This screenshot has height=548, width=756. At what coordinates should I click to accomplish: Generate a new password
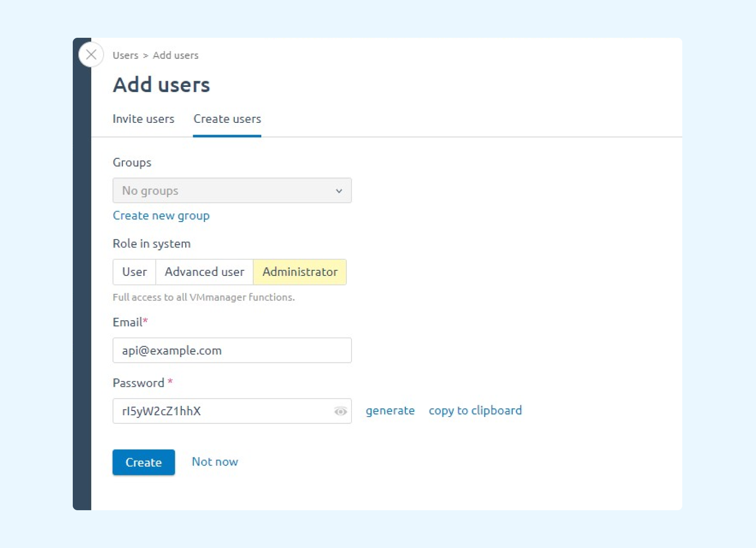pyautogui.click(x=390, y=411)
